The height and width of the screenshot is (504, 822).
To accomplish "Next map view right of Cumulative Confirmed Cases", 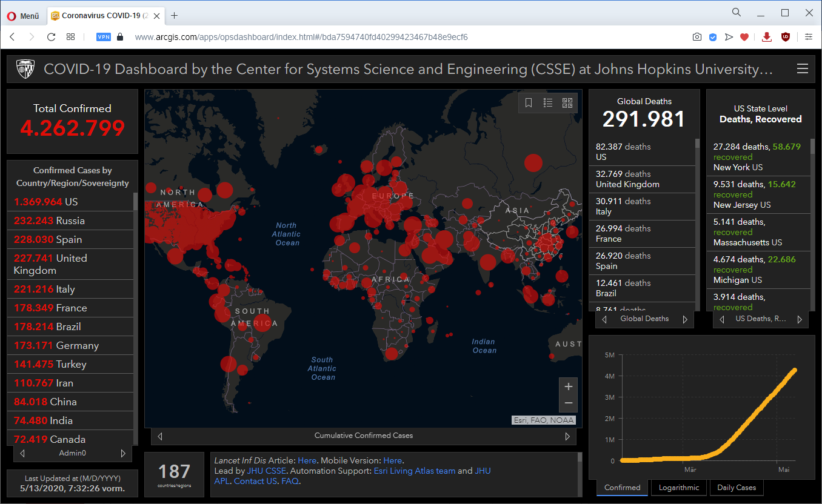I will pyautogui.click(x=567, y=436).
